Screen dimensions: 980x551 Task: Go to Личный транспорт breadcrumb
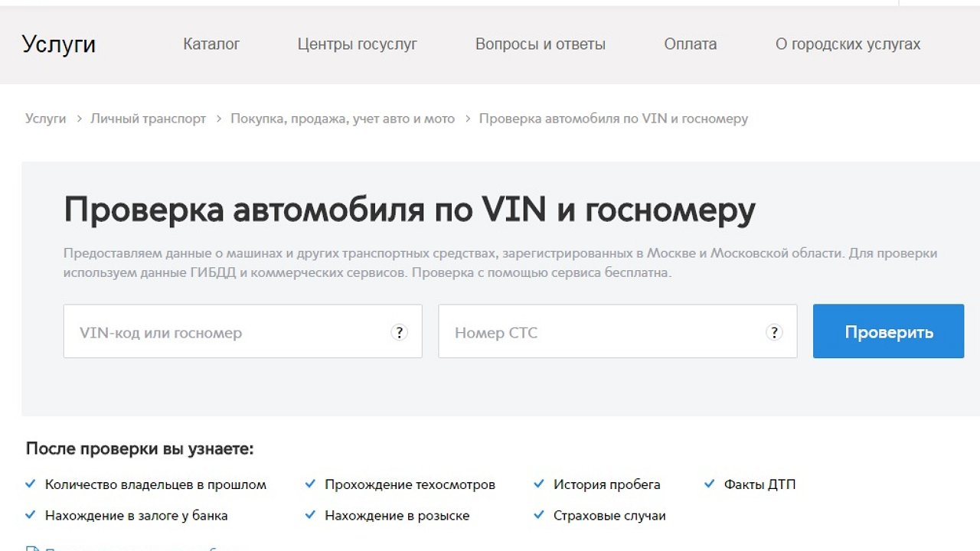(148, 119)
